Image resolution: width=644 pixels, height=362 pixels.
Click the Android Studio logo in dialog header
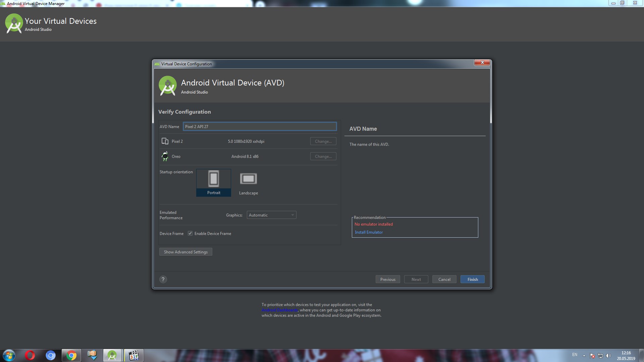168,86
